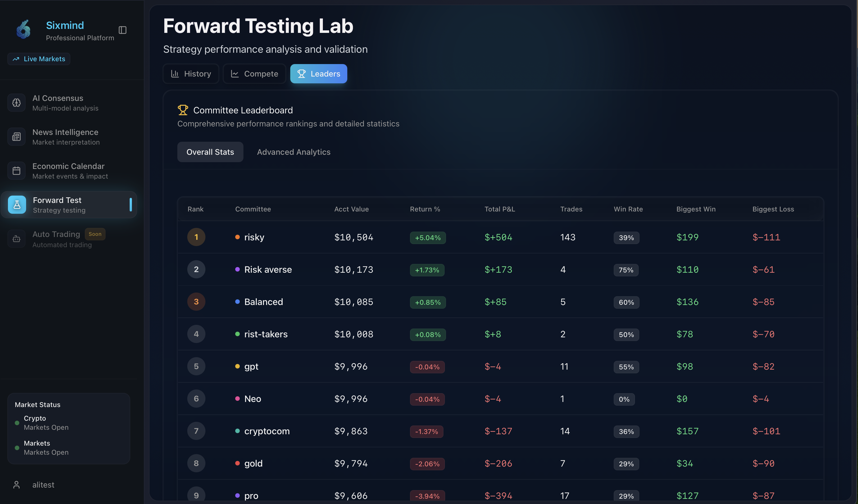The image size is (858, 504).
Task: Click the rist-takers committee name
Action: click(x=266, y=334)
